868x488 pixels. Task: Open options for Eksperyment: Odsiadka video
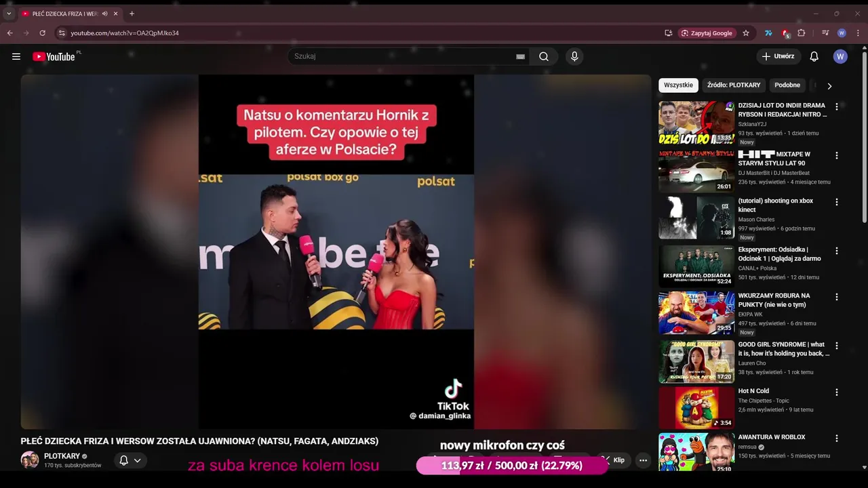[x=836, y=251]
